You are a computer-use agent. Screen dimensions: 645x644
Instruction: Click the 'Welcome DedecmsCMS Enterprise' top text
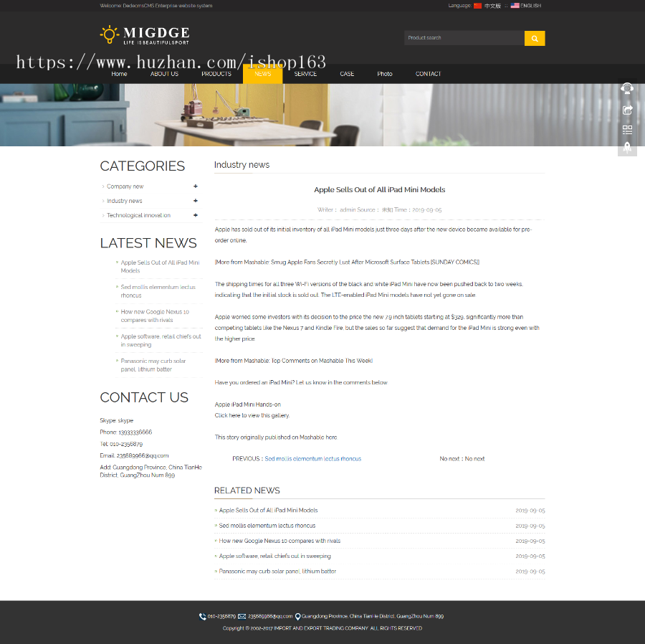point(156,6)
